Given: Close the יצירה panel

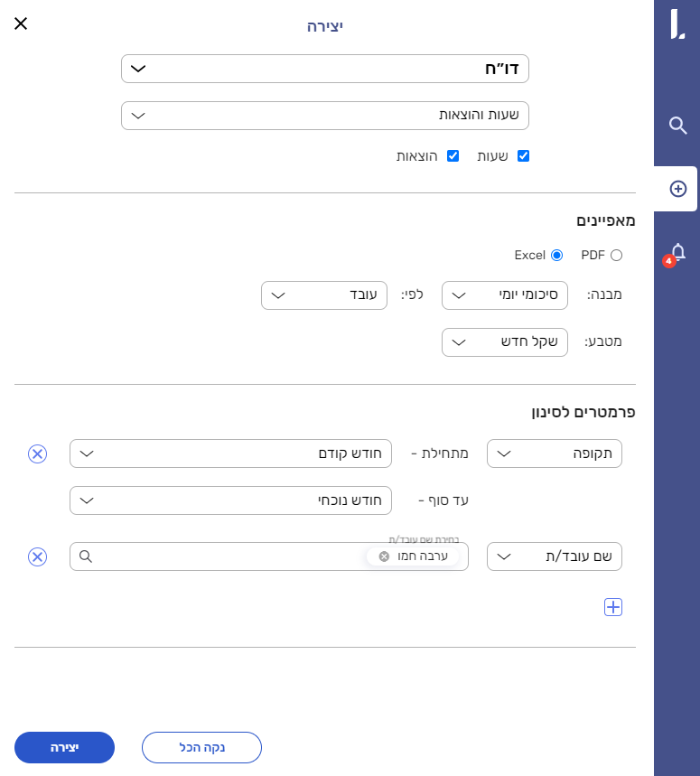Looking at the screenshot, I should tap(21, 23).
